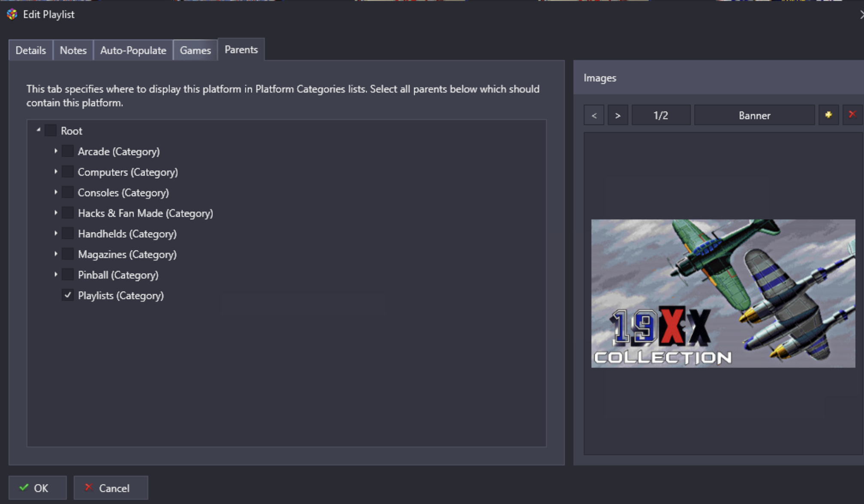Select the Parents tab

click(241, 49)
